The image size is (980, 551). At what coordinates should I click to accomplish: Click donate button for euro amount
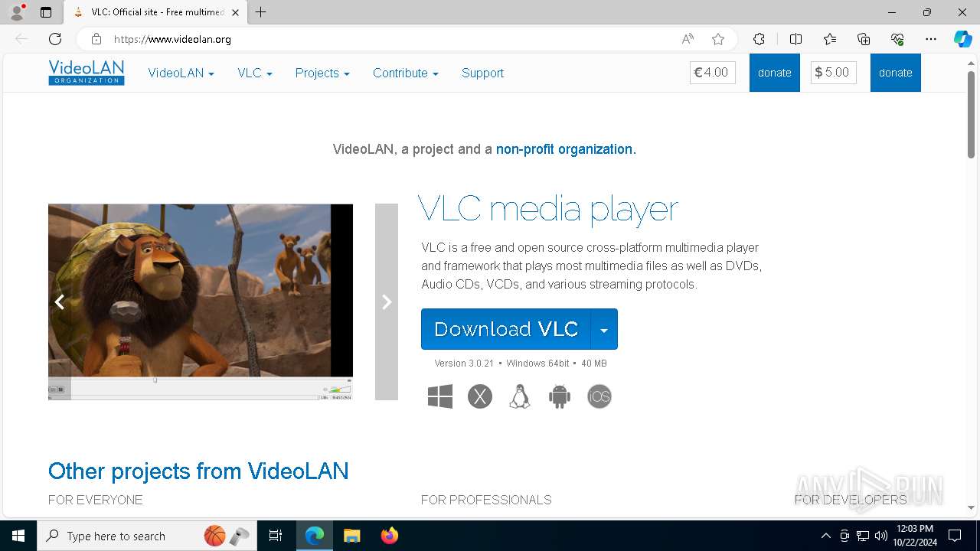[x=775, y=73]
